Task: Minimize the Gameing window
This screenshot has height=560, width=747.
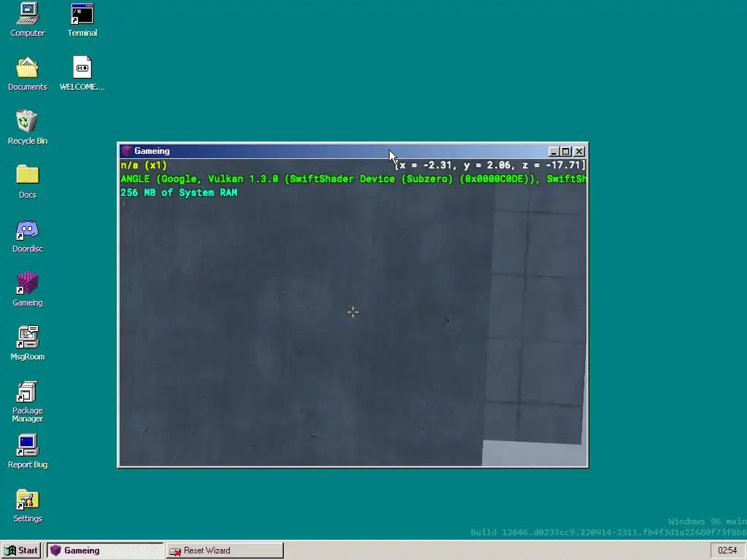Action: point(553,152)
